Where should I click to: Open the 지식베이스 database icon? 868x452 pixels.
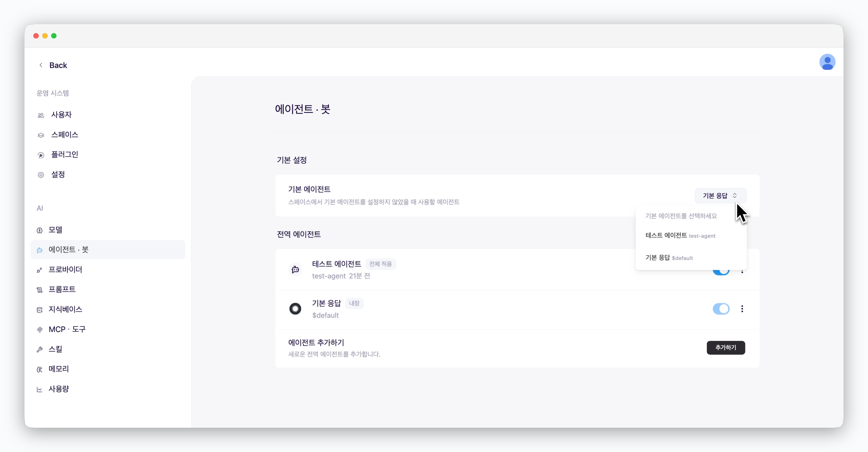pyautogui.click(x=39, y=310)
